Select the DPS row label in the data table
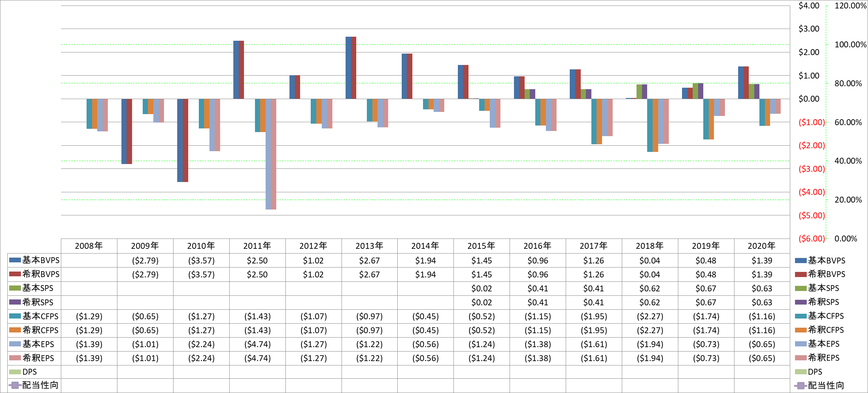 point(30,372)
